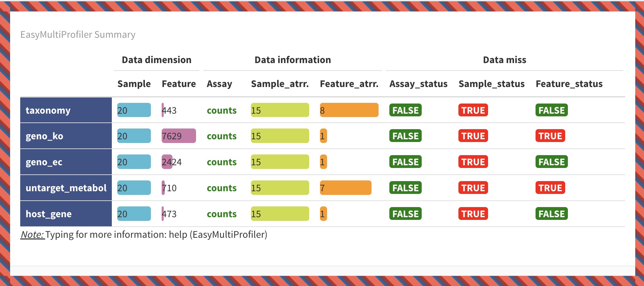Click the Sample_atrr. column header
Image resolution: width=644 pixels, height=286 pixels.
tap(280, 84)
